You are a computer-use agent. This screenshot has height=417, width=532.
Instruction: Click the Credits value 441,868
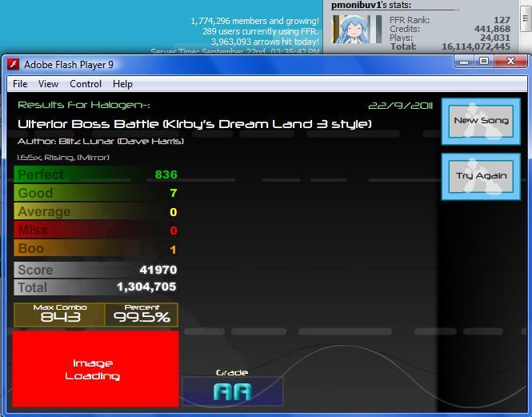tap(492, 29)
